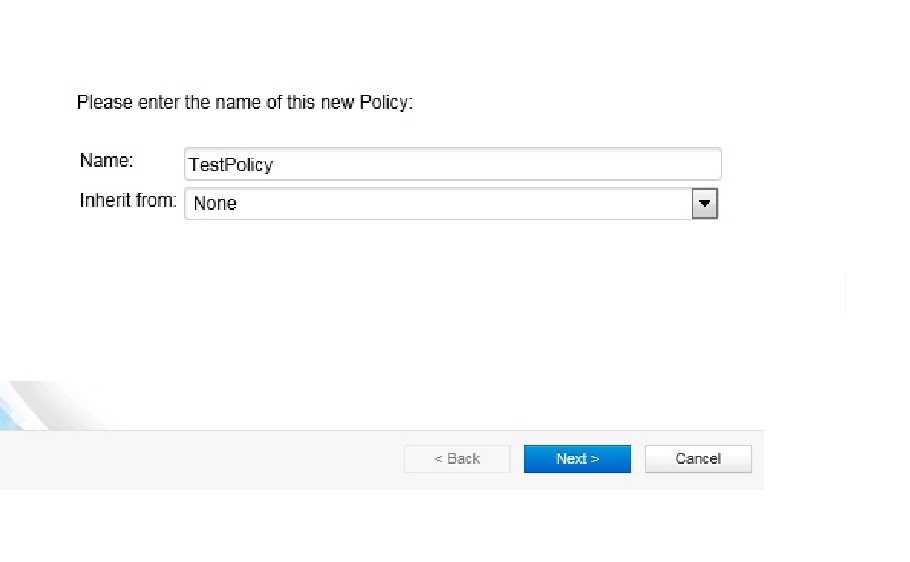Proceed with the Next button
The height and width of the screenshot is (562, 910).
[x=577, y=459]
